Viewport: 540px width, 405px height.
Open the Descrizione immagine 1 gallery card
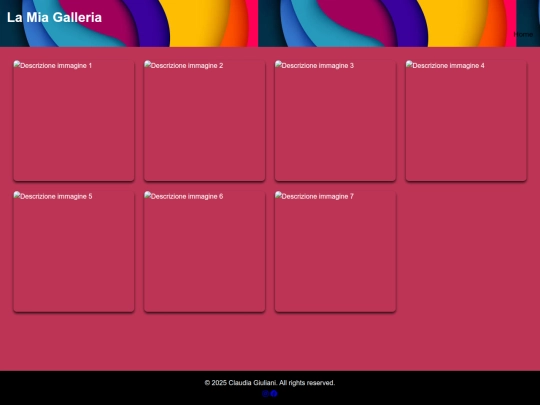click(74, 121)
